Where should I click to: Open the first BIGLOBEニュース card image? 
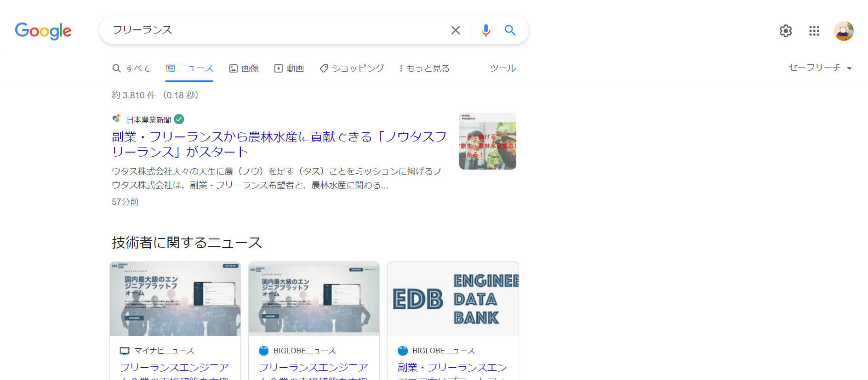point(314,299)
